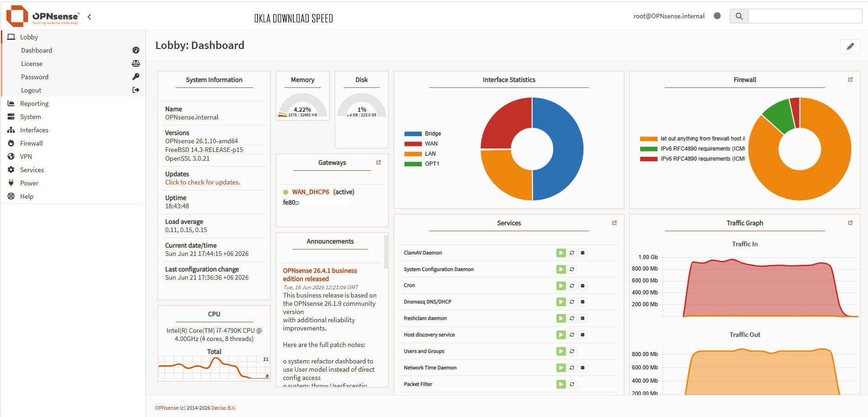The height and width of the screenshot is (417, 868).
Task: Toggle the green IPv6 RFC4890 legend entry
Action: 692,149
